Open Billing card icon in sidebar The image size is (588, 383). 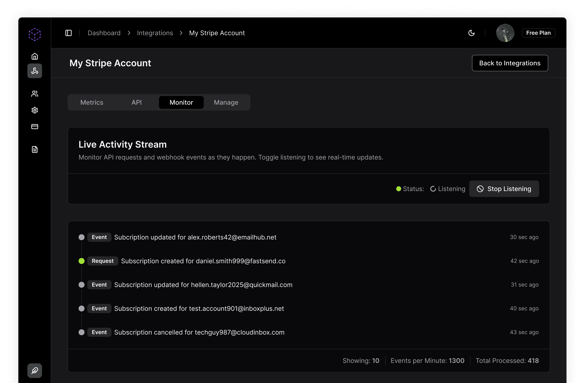(34, 127)
